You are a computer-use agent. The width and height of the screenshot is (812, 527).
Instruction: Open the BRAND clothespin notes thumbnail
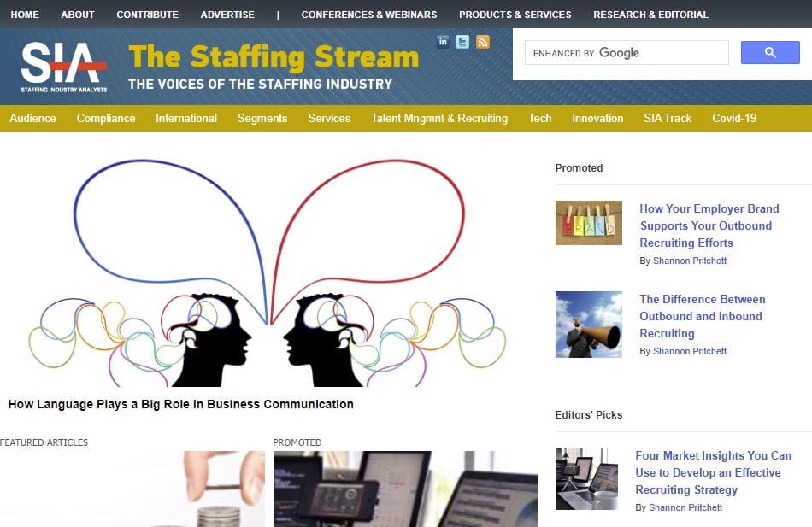click(589, 223)
